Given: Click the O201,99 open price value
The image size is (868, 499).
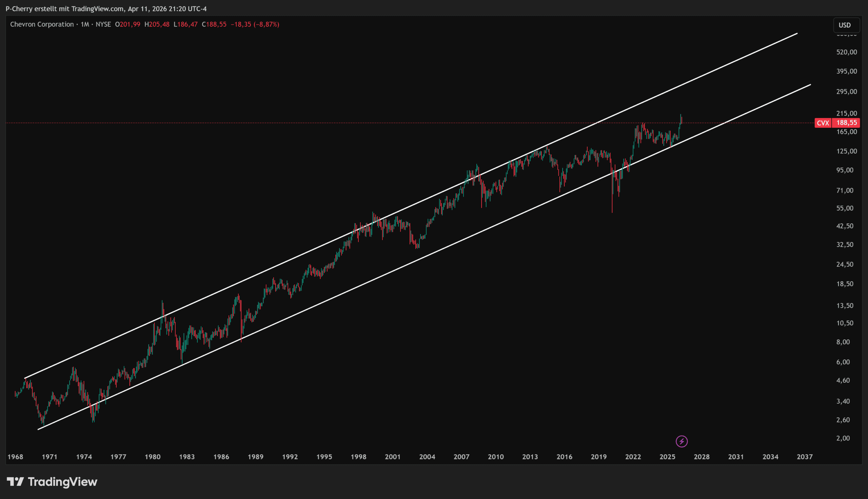Looking at the screenshot, I should click(x=127, y=24).
